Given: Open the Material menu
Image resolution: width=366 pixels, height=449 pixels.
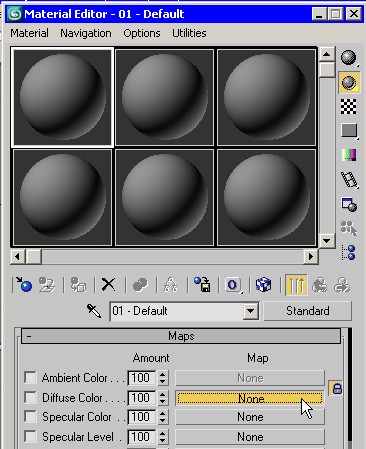Looking at the screenshot, I should [x=29, y=33].
